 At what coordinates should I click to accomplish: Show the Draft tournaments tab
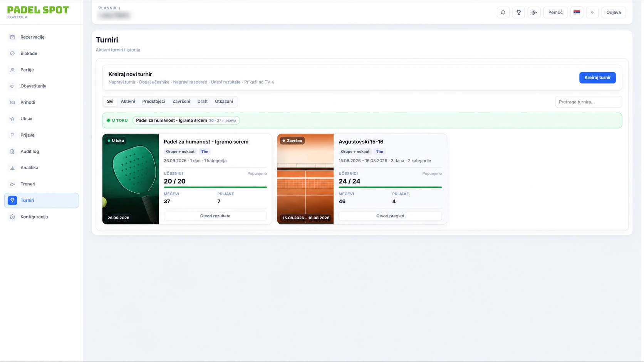[x=203, y=102]
